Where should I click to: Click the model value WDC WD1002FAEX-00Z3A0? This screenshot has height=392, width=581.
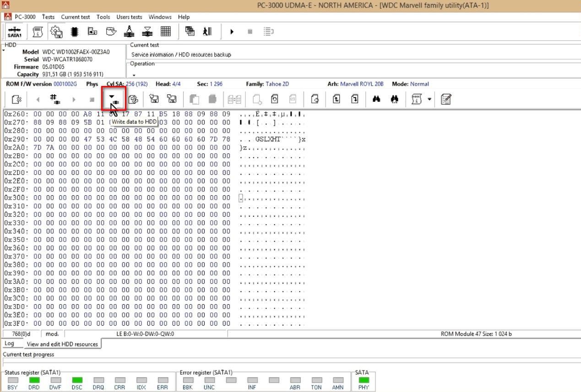[x=76, y=52]
